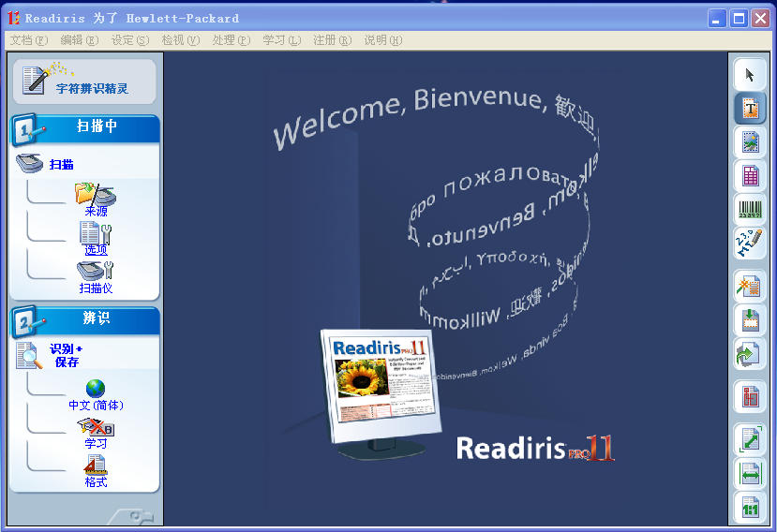Image resolution: width=777 pixels, height=532 pixels.
Task: Click the step 2 辨识 header
Action: [x=84, y=321]
